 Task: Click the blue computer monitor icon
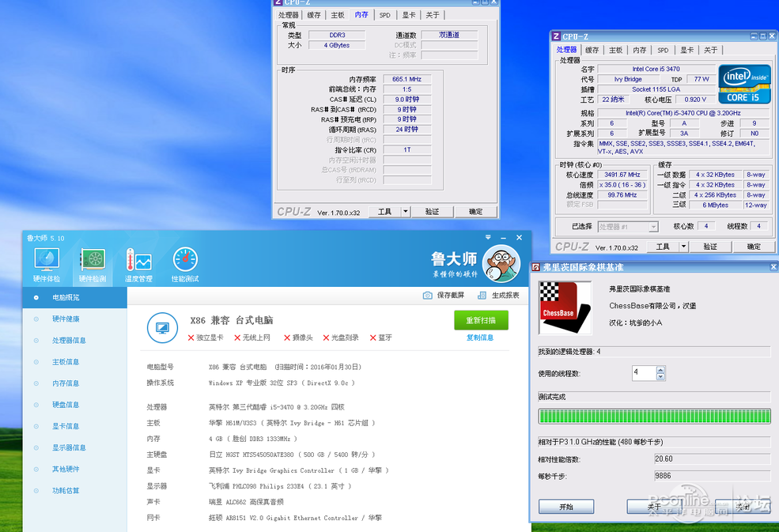(x=162, y=328)
